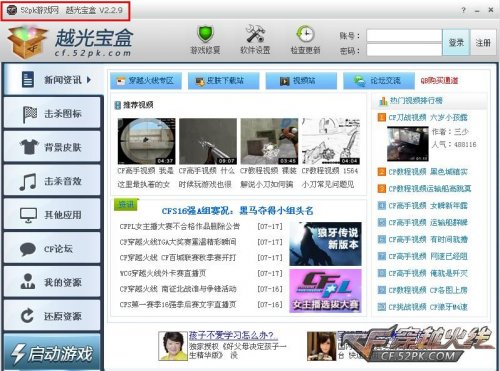This screenshot has width=500, height=371.
Task: Click ad link 孩子不爱学习怎么办
Action: click(x=232, y=335)
